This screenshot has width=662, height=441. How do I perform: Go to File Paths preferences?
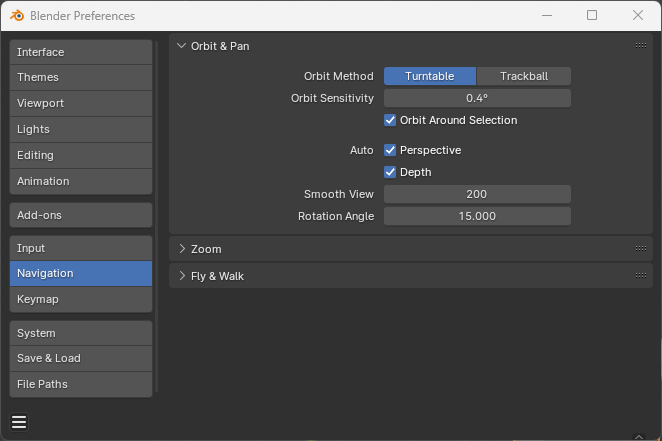pos(81,384)
